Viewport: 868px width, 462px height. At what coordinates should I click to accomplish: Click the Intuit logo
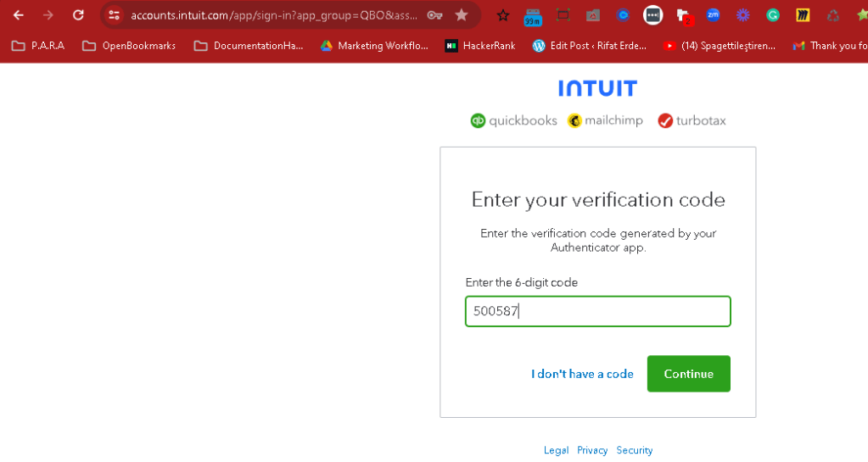598,88
